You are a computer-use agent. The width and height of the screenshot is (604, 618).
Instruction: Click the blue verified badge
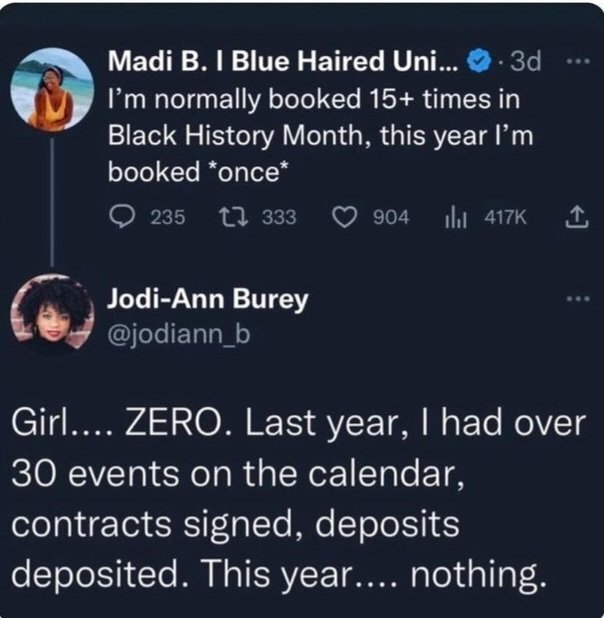(x=479, y=63)
